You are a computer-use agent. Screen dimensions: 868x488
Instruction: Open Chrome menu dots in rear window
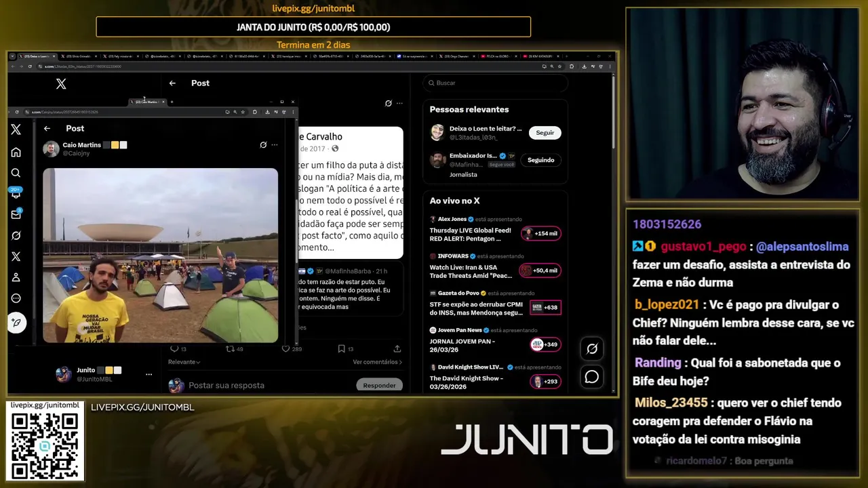pyautogui.click(x=610, y=66)
